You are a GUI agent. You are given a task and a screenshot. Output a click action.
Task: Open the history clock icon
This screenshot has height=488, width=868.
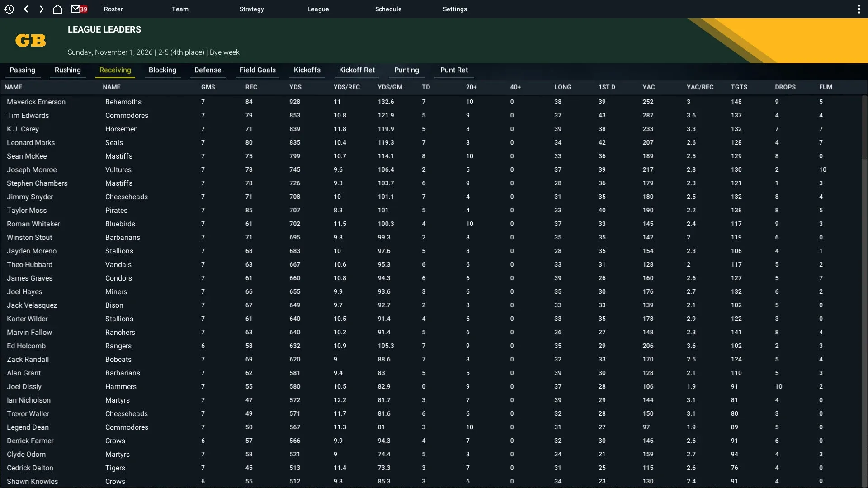[9, 9]
